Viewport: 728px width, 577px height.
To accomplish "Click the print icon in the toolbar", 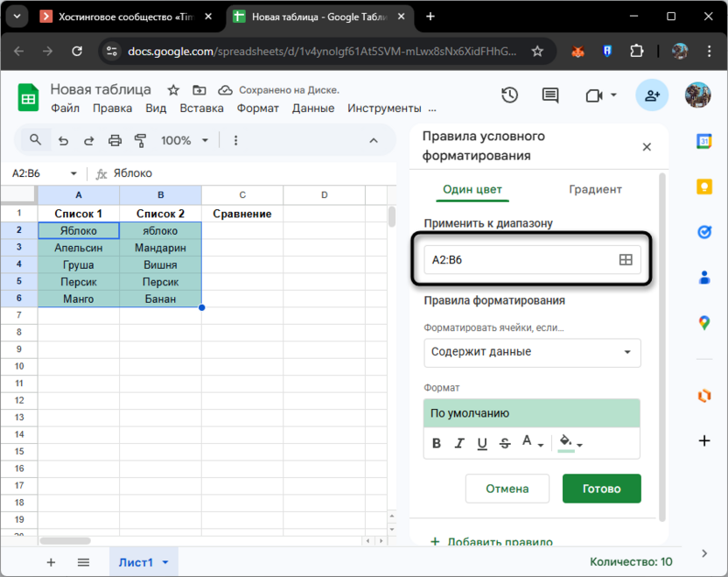I will (x=114, y=140).
